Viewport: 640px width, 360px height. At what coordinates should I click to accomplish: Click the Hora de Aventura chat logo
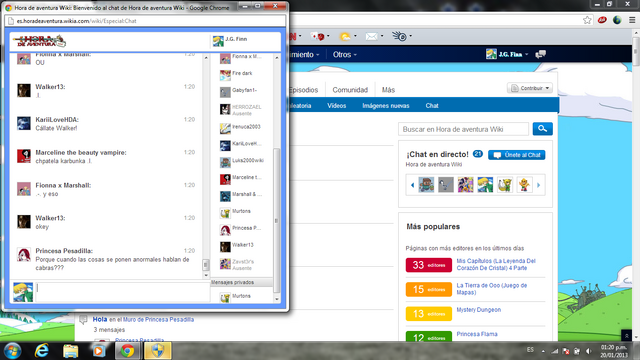39,41
